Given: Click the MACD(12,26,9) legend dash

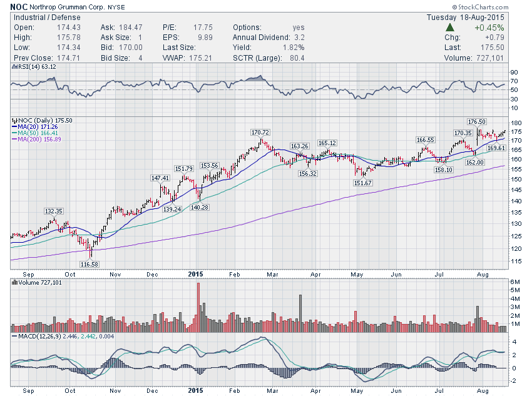Looking at the screenshot, I should [x=14, y=337].
